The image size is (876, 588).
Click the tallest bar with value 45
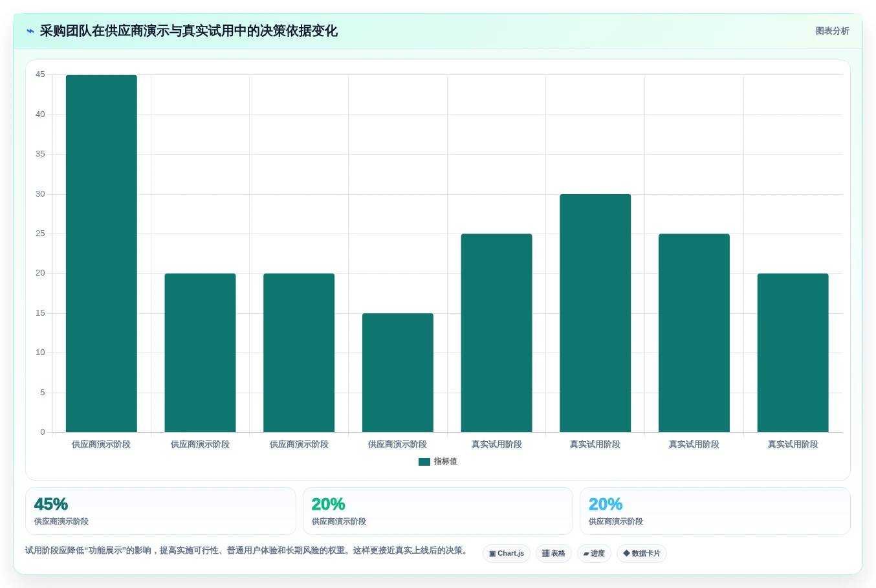102,254
